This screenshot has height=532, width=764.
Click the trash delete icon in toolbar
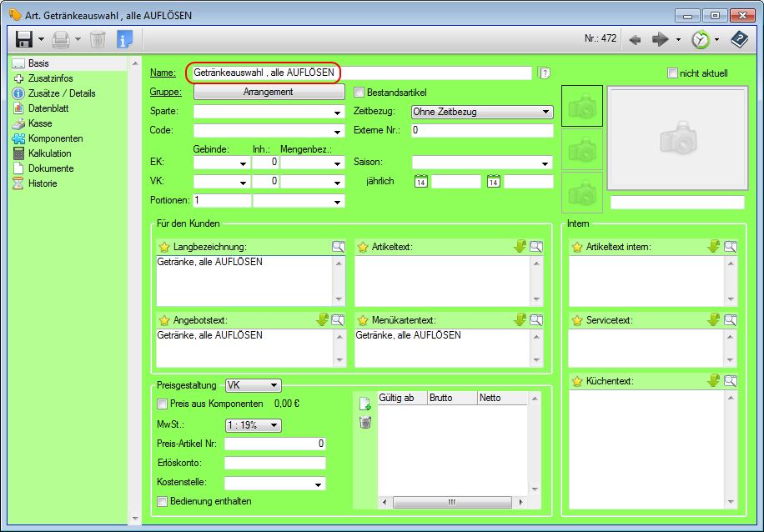tap(98, 39)
